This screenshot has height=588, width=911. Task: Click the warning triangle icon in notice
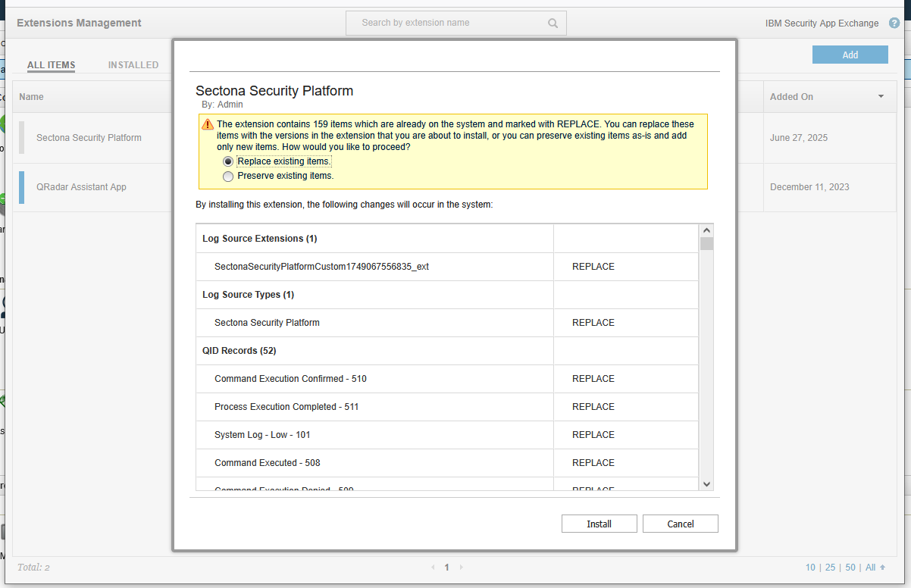(x=207, y=124)
